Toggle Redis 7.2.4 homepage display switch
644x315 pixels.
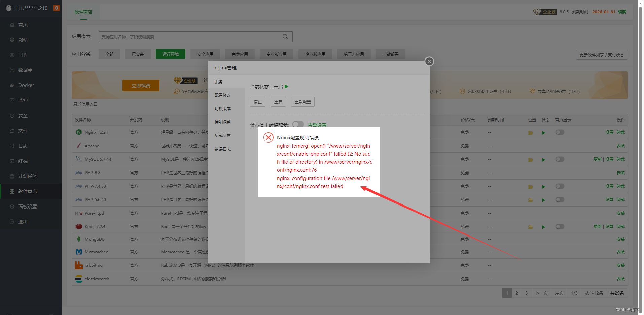point(560,227)
